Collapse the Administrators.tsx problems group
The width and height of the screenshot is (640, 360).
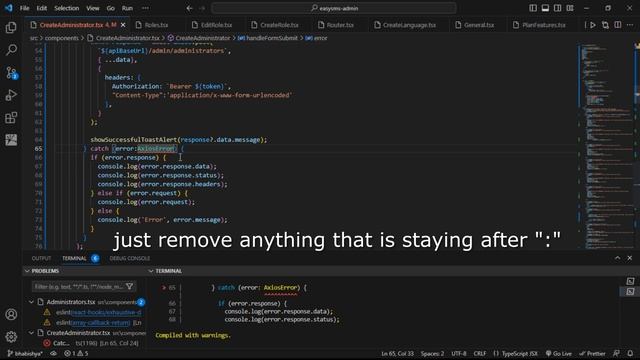[31, 302]
